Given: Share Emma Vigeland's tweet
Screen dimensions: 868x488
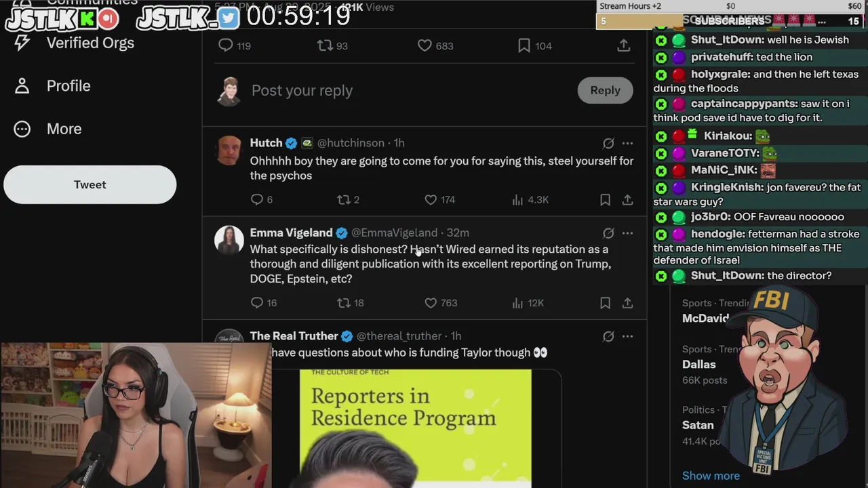Looking at the screenshot, I should (x=627, y=302).
